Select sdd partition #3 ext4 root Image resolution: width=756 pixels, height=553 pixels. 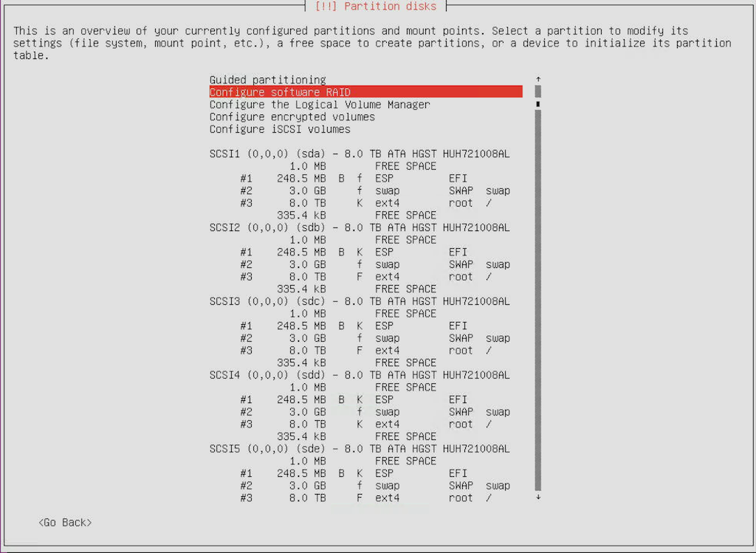click(366, 425)
